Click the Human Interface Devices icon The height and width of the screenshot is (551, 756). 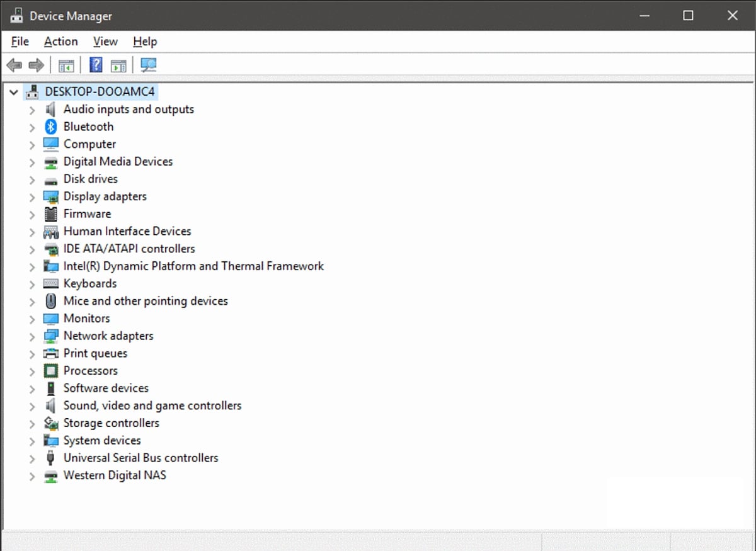tap(51, 232)
